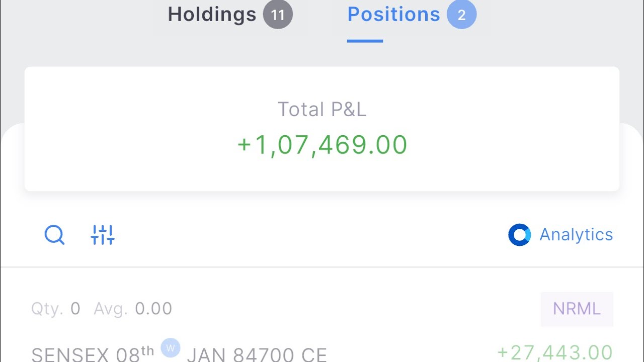Click the Holdings count badge showing 11
The image size is (644, 362).
[278, 15]
